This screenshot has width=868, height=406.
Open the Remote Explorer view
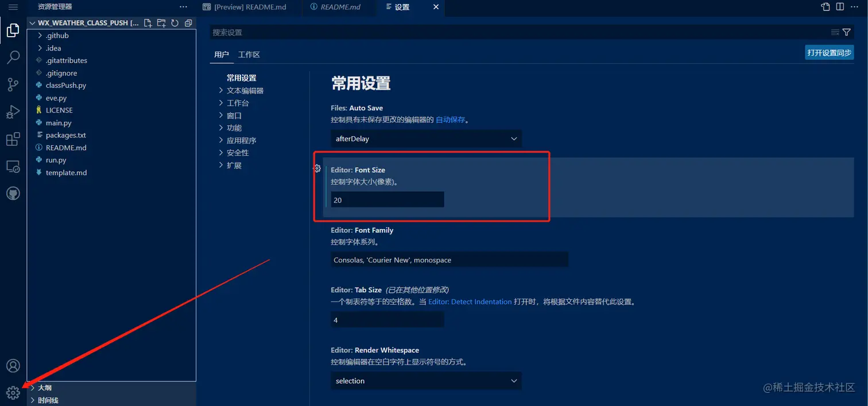pos(13,167)
